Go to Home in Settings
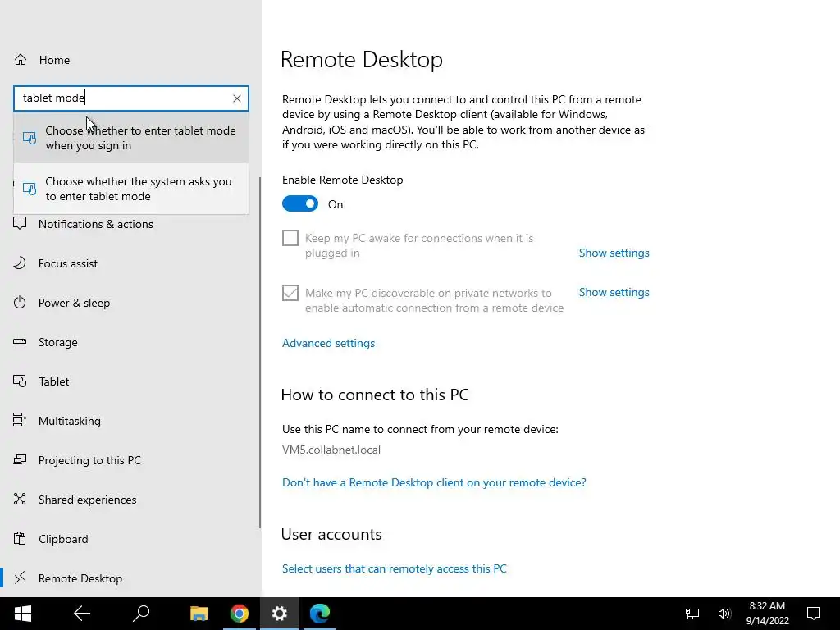 (x=54, y=60)
